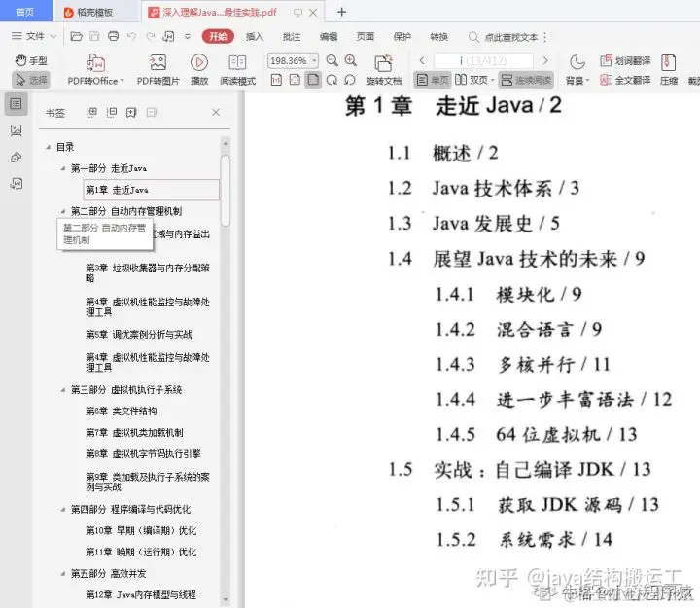Switch to 首页 home tab
This screenshot has height=608, width=700.
[x=25, y=12]
